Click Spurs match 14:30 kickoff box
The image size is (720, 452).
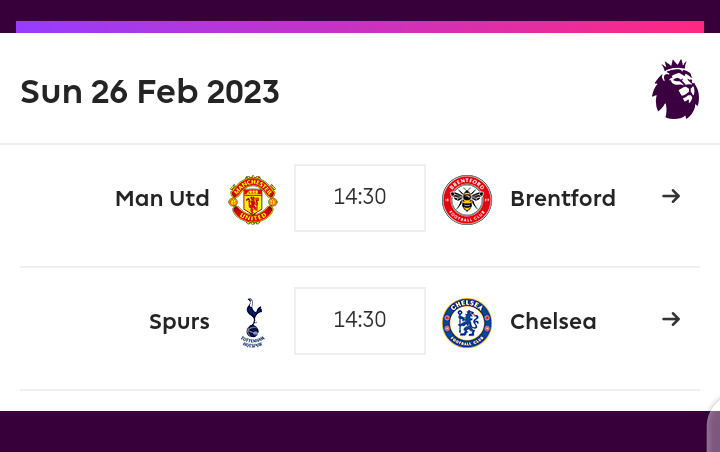360,321
